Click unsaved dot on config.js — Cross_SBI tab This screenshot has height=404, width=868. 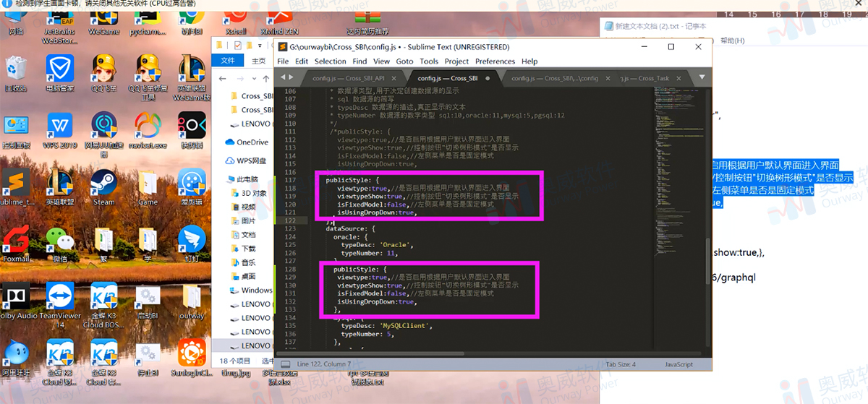tap(488, 78)
